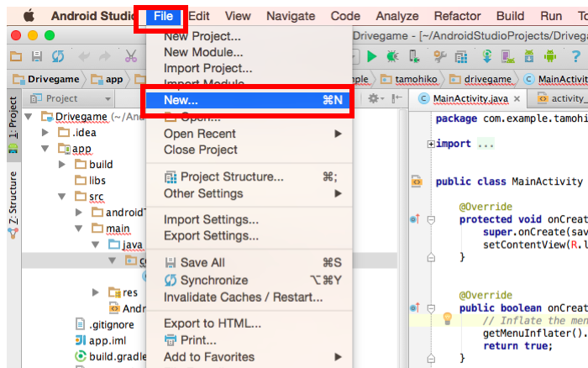This screenshot has height=368, width=588.
Task: Switch to the MainActivity.java tab
Action: [x=470, y=98]
